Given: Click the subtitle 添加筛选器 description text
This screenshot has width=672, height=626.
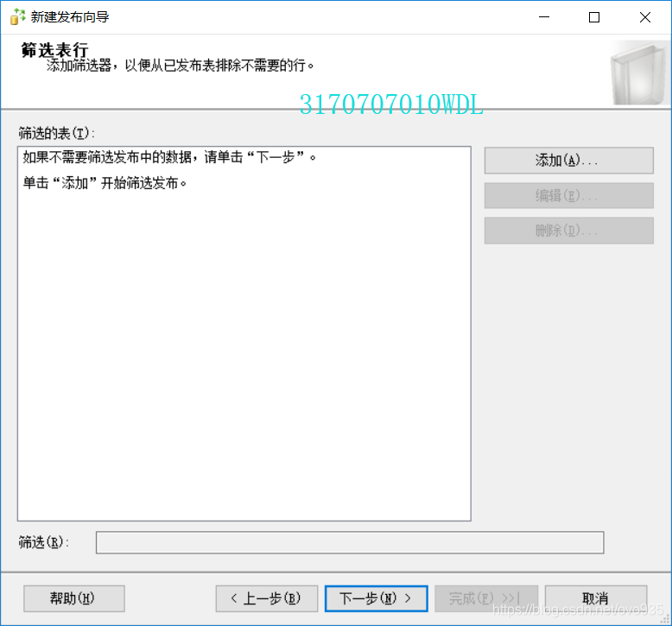Looking at the screenshot, I should 180,66.
